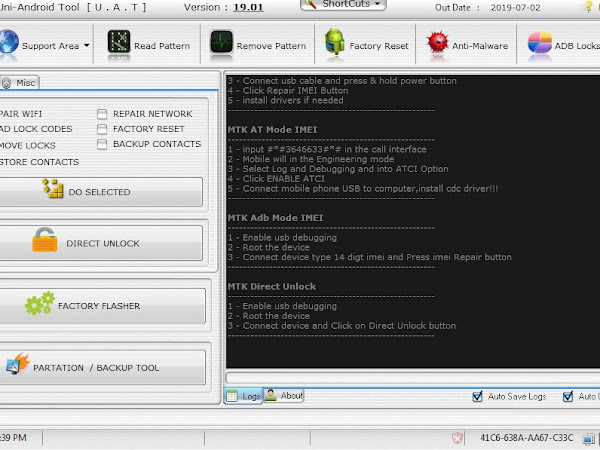The height and width of the screenshot is (450, 600).
Task: Click the MTK AT Mode IMEI heading
Action: 272,130
